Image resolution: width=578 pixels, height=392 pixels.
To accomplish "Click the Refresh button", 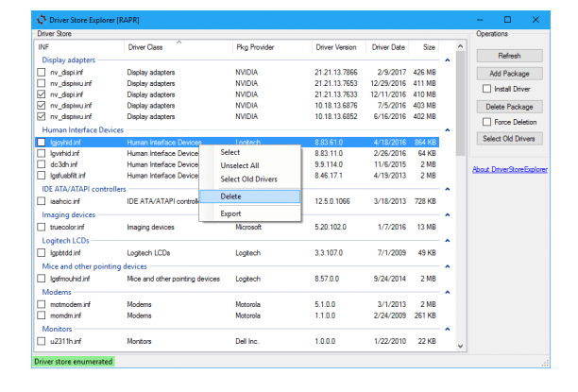I will pyautogui.click(x=509, y=56).
